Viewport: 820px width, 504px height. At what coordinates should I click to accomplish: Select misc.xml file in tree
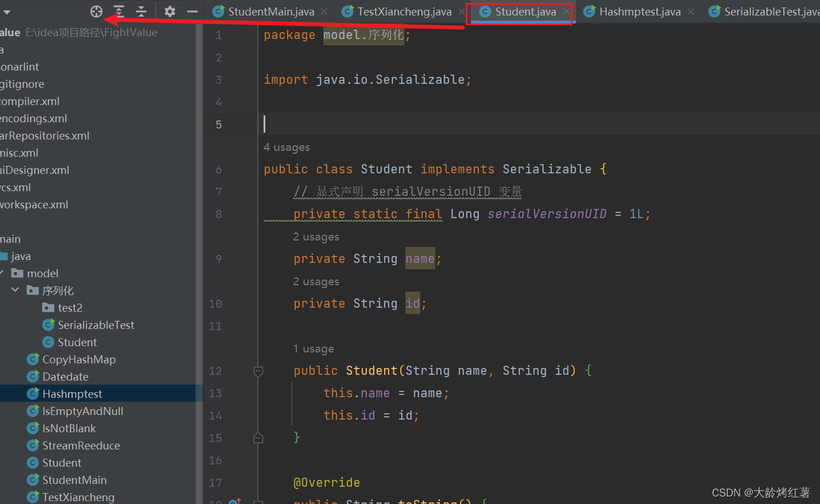coord(19,153)
